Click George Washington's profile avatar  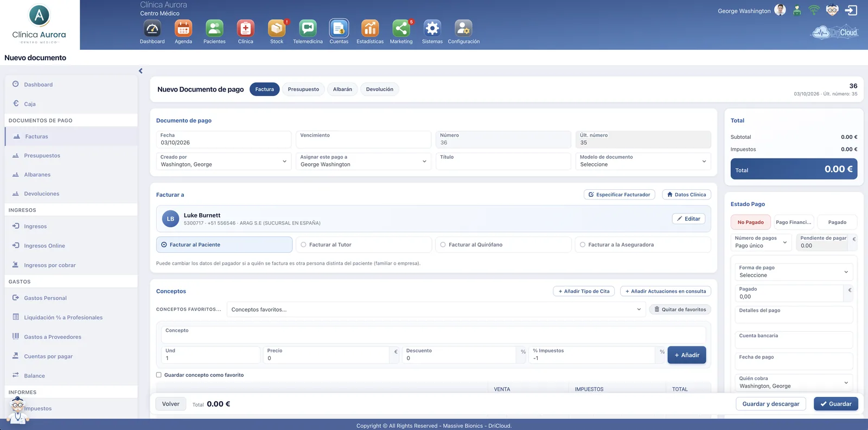780,10
